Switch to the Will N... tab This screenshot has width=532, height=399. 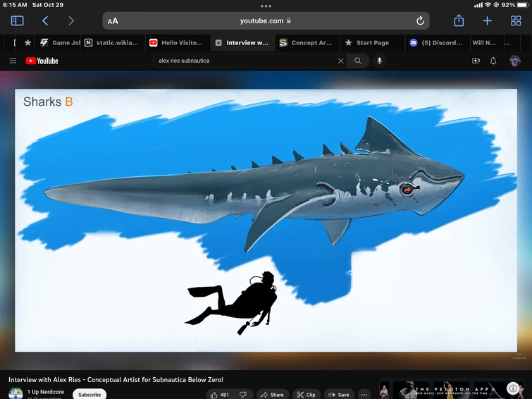[484, 43]
